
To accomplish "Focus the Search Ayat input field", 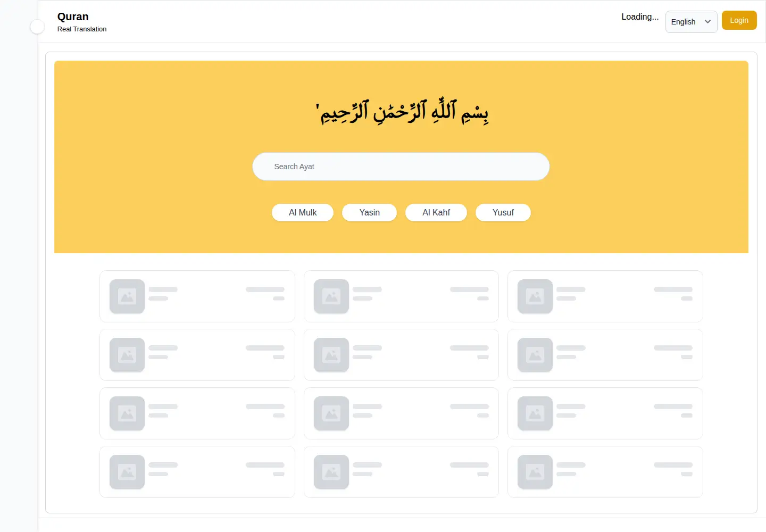I will click(401, 167).
